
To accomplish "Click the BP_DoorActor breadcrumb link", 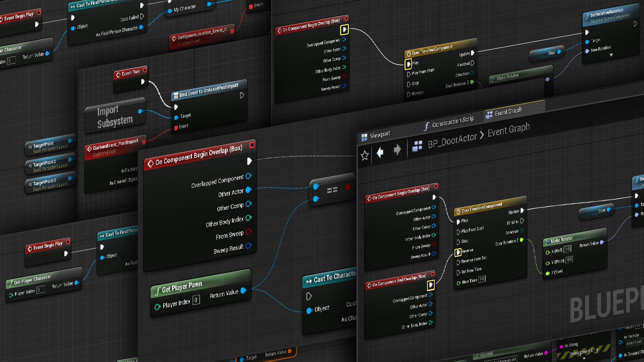I will coord(452,140).
